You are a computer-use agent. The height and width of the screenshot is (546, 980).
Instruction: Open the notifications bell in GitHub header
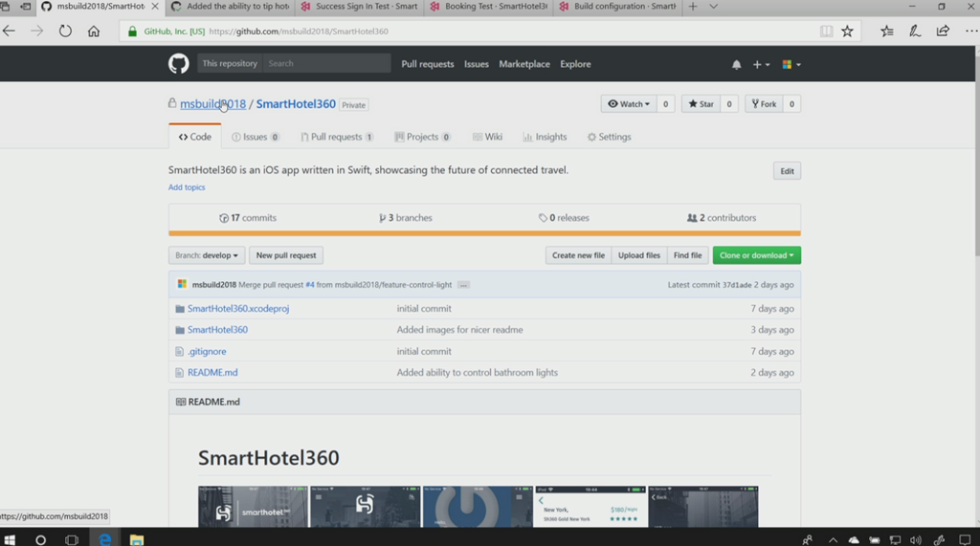pyautogui.click(x=736, y=64)
